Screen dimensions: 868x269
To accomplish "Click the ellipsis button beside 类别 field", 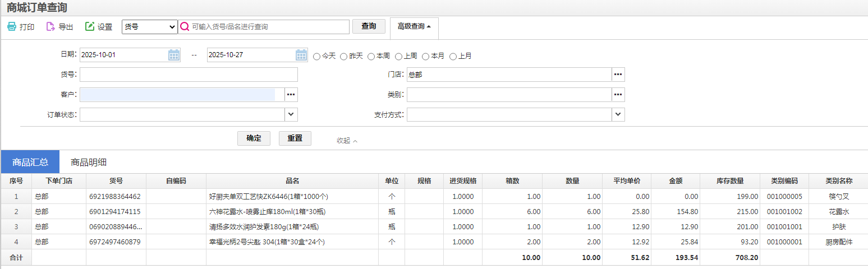I will [x=618, y=95].
